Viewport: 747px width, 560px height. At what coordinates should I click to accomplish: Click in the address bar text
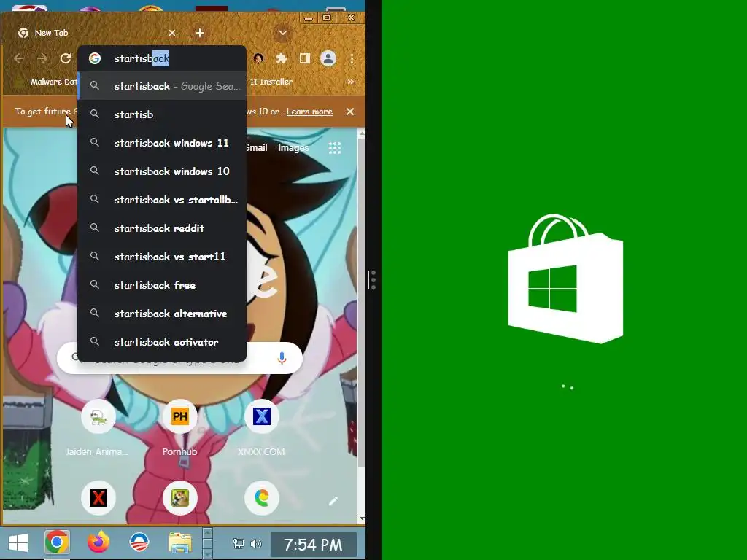tap(142, 58)
